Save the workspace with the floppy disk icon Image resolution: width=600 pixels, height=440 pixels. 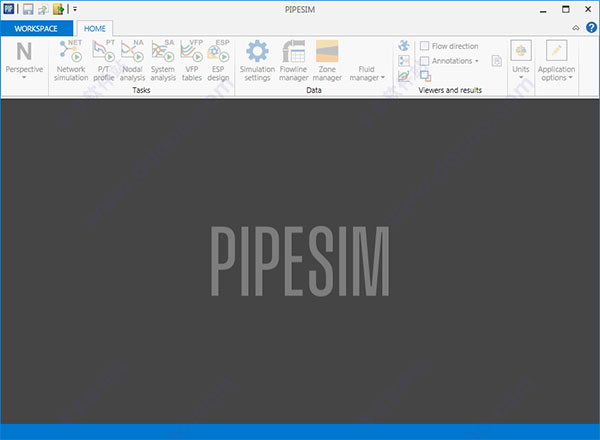tap(28, 9)
